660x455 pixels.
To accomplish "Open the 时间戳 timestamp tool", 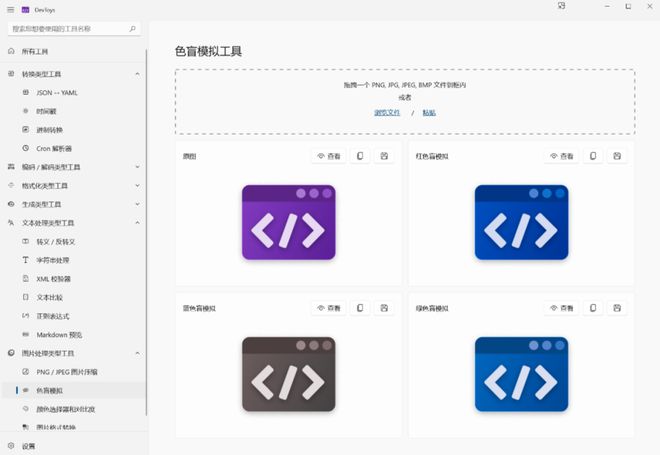I will click(73, 111).
